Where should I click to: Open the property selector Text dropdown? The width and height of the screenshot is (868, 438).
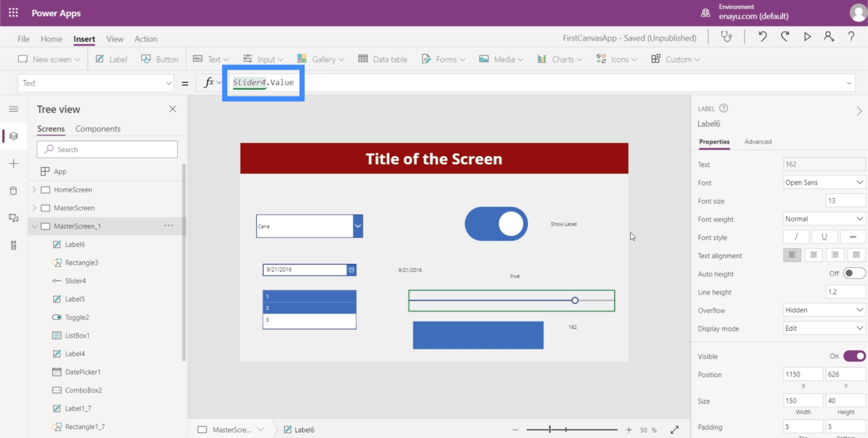click(x=96, y=83)
